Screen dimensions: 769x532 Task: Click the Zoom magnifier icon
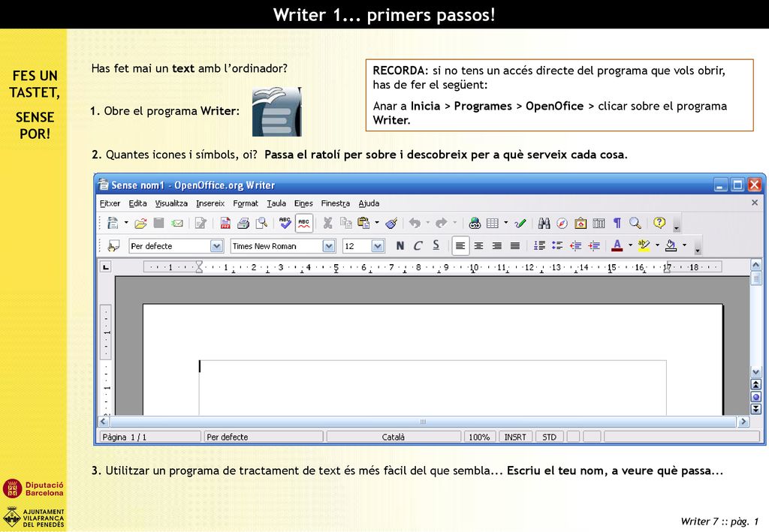[x=635, y=224]
